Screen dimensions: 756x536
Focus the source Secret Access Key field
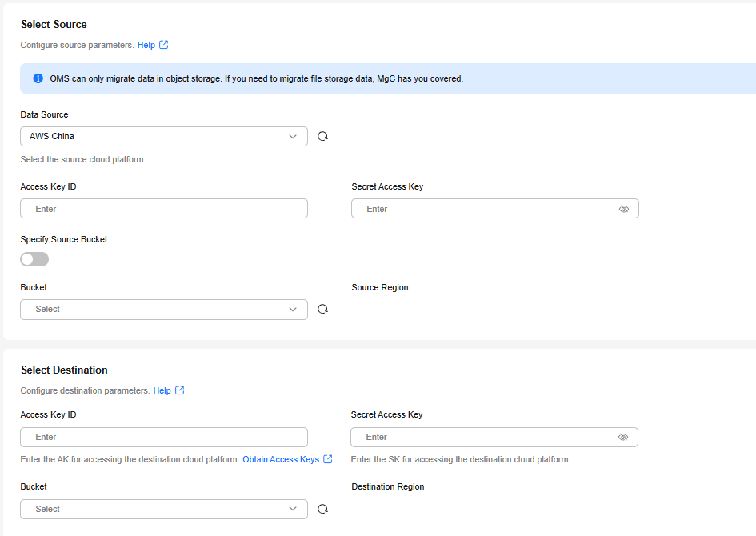pos(495,209)
